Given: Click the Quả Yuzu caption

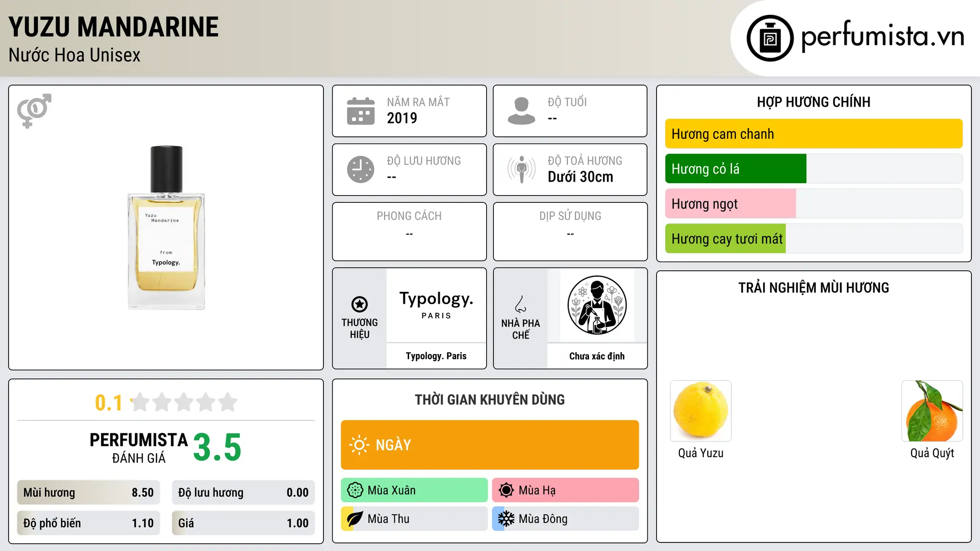Looking at the screenshot, I should [701, 453].
